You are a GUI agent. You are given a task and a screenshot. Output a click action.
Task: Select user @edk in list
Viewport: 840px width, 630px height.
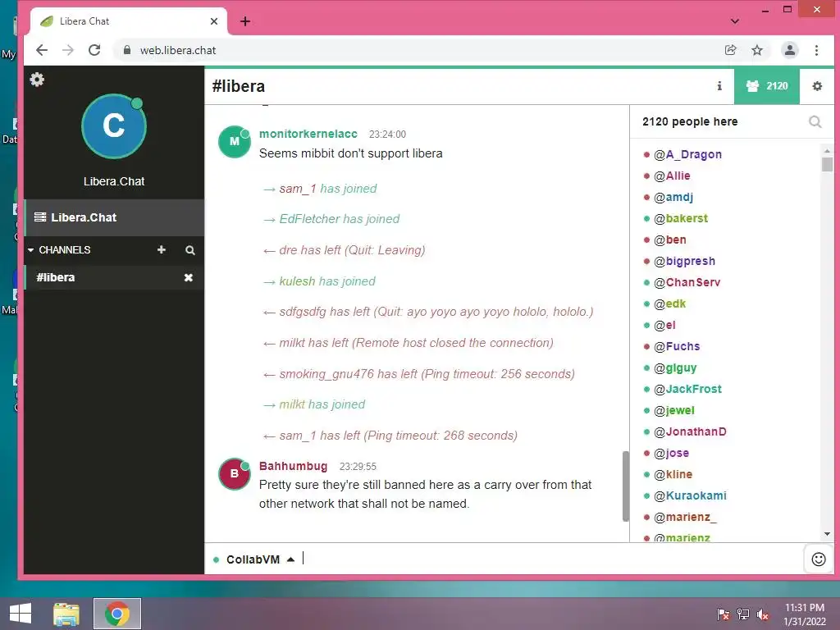[669, 304]
